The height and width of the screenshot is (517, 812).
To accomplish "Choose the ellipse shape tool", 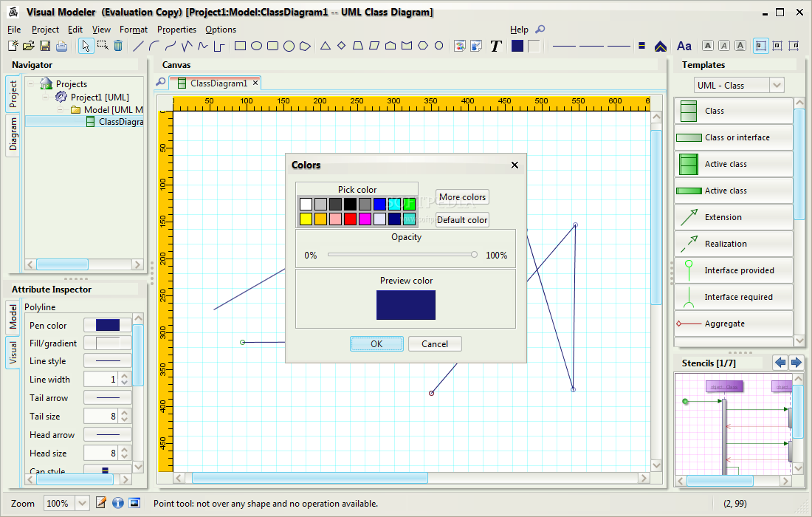I will tap(256, 46).
